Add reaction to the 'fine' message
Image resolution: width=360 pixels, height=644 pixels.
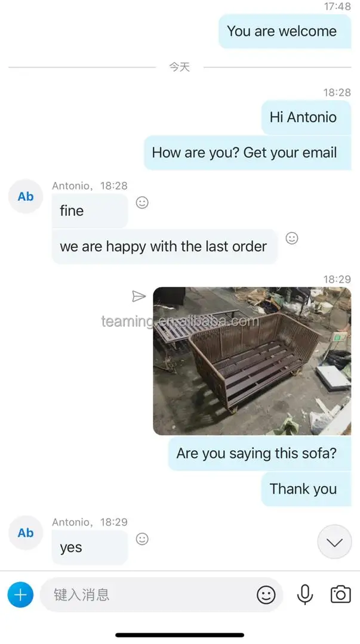tap(142, 203)
